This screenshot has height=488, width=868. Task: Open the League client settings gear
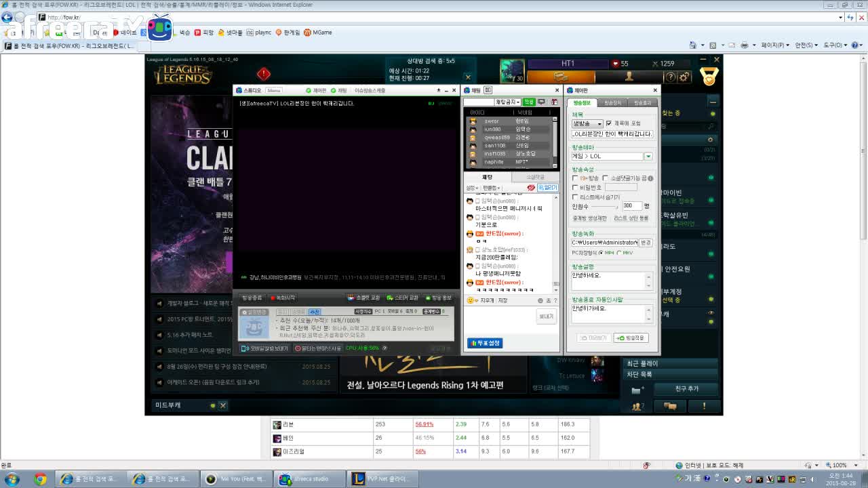pos(685,77)
